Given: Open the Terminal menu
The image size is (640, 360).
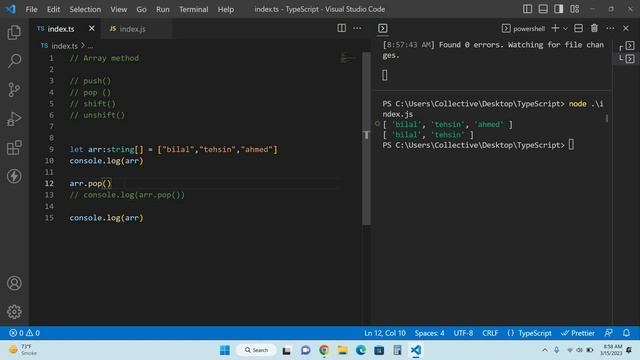Looking at the screenshot, I should pyautogui.click(x=193, y=9).
